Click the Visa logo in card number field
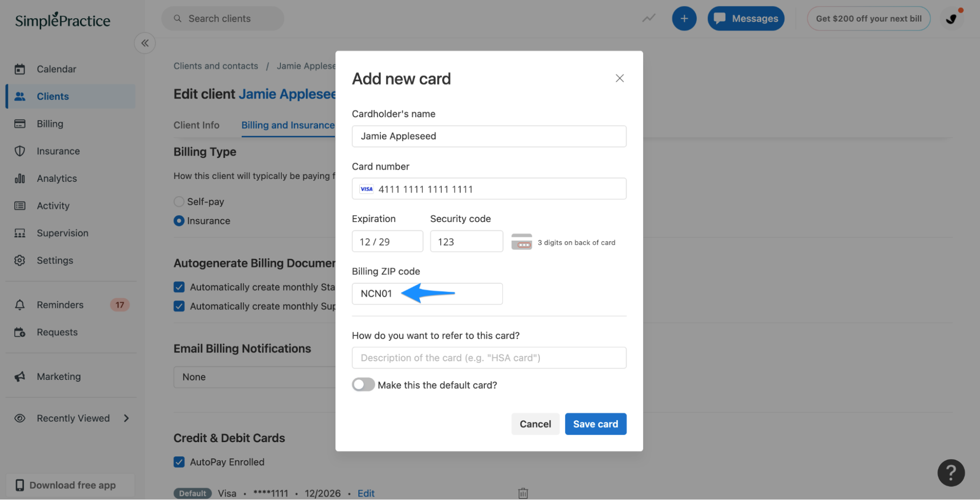The image size is (980, 500). 366,189
